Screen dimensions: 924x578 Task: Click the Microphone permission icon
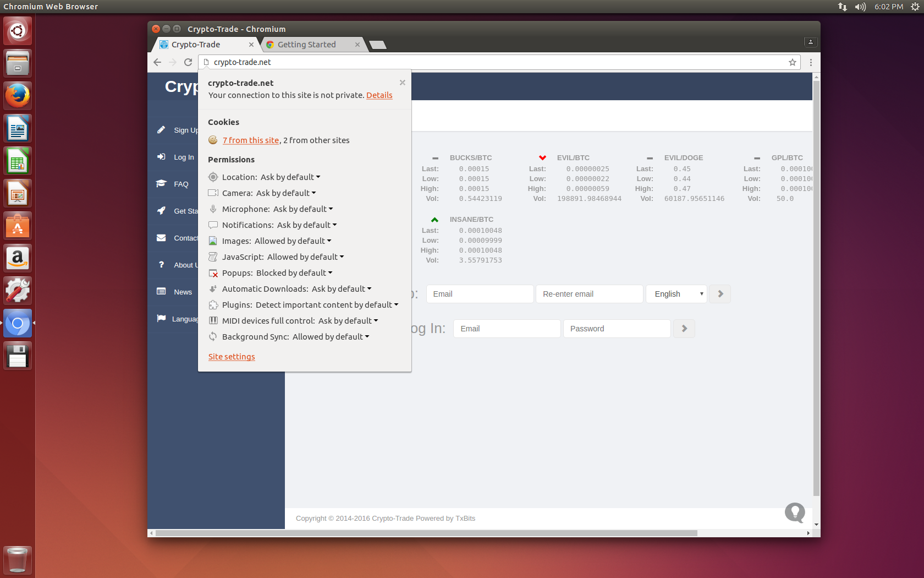pyautogui.click(x=213, y=209)
